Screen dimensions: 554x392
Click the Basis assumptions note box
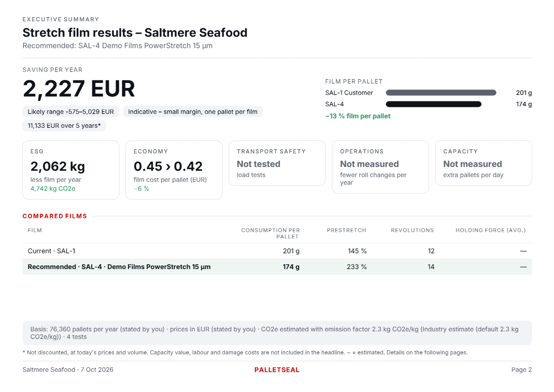(277, 333)
